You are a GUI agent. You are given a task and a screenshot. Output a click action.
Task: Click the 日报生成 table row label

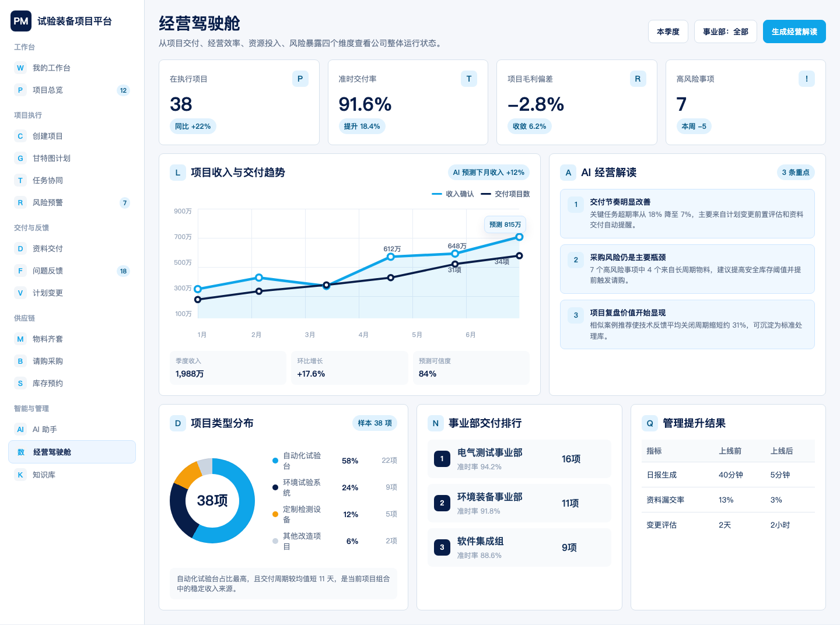pos(661,475)
